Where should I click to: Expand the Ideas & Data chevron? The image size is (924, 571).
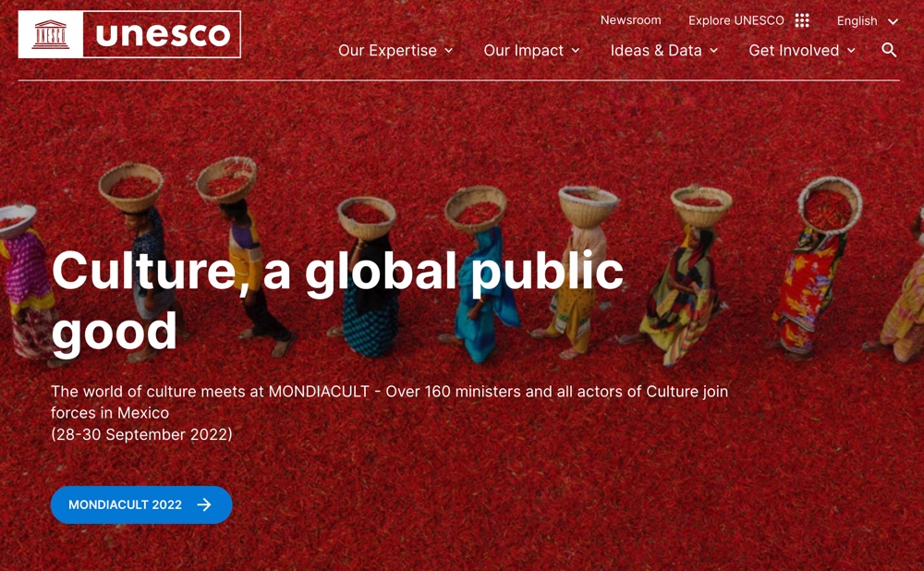pos(713,51)
